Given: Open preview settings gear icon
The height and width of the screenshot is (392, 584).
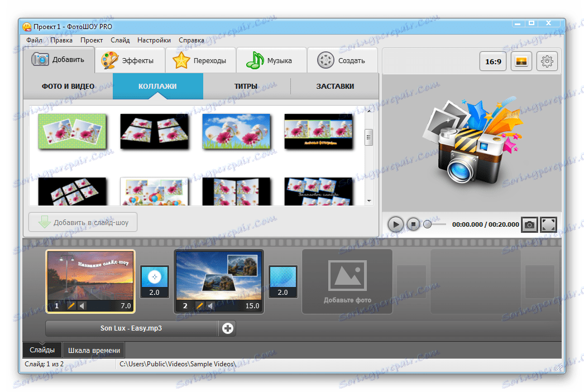Looking at the screenshot, I should [x=547, y=61].
